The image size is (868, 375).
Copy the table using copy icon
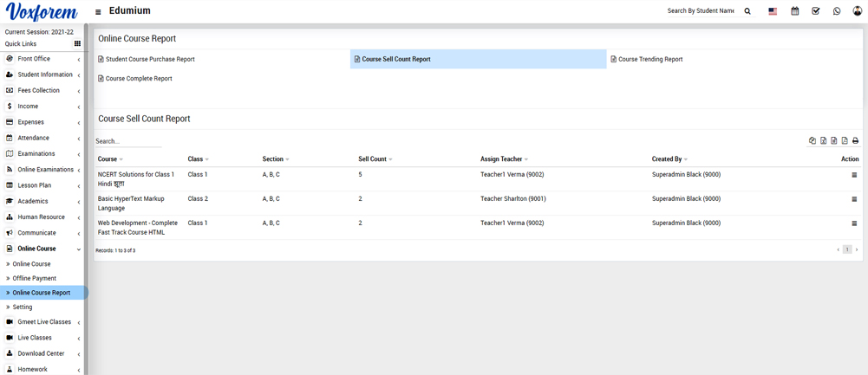[813, 140]
